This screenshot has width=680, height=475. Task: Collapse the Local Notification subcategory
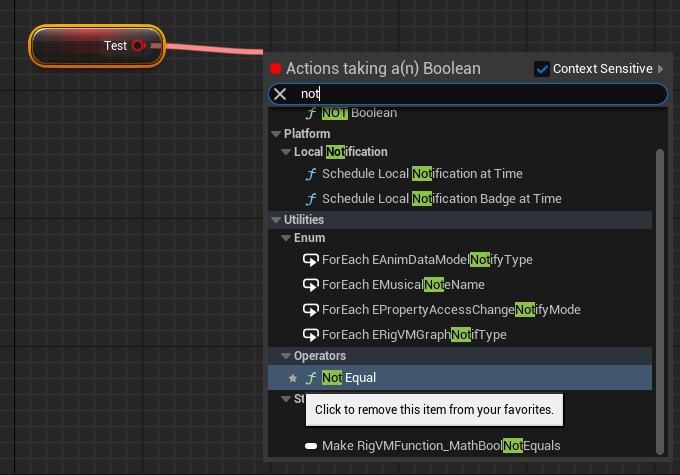(286, 152)
